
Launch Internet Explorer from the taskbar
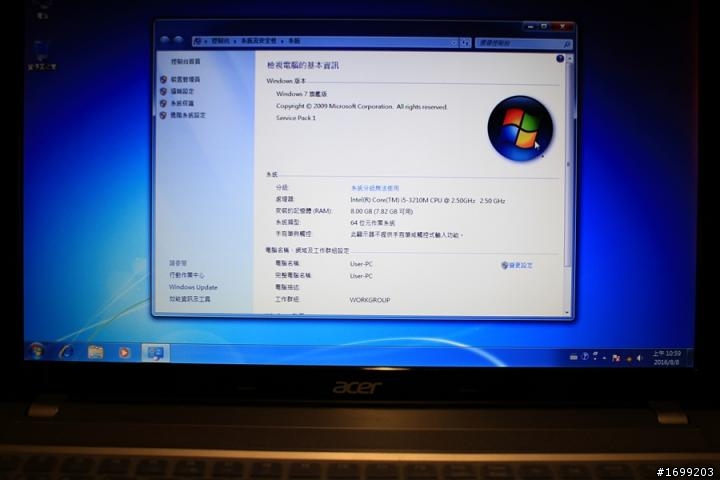point(67,352)
